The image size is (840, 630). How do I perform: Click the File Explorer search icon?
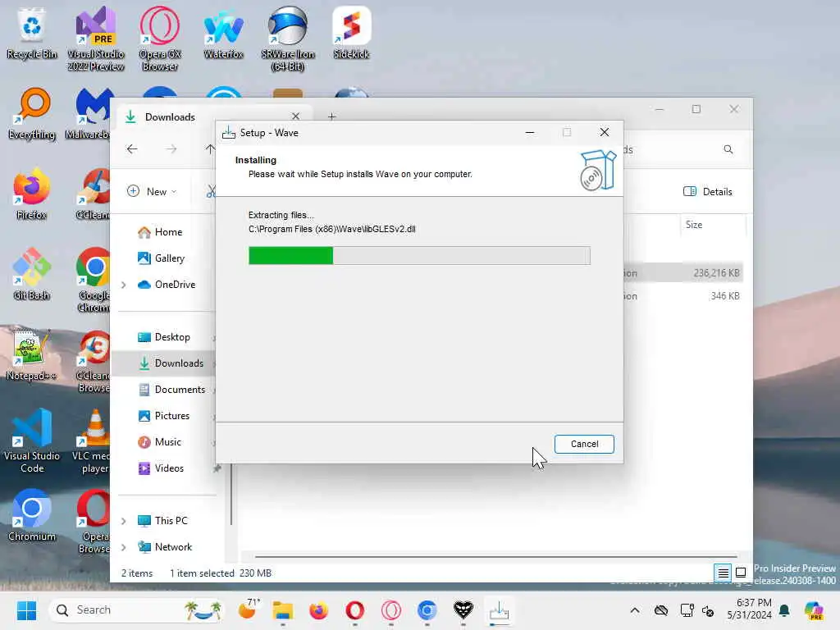point(728,149)
